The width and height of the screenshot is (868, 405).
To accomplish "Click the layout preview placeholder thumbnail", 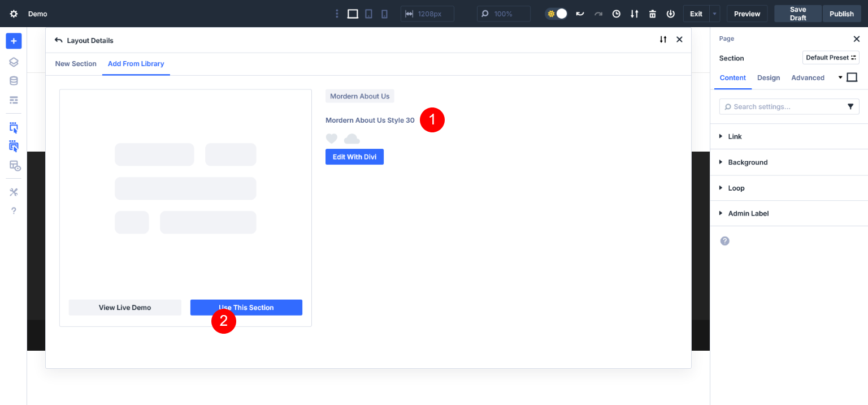I will [185, 188].
